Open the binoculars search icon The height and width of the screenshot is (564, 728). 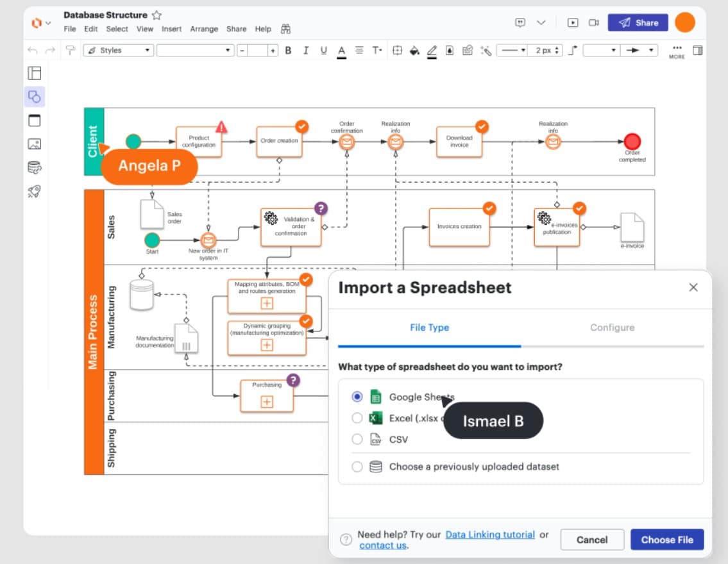tap(285, 29)
